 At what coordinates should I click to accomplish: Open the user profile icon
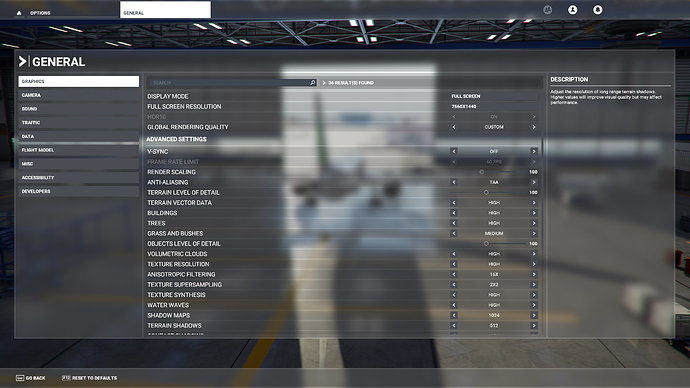[x=573, y=9]
